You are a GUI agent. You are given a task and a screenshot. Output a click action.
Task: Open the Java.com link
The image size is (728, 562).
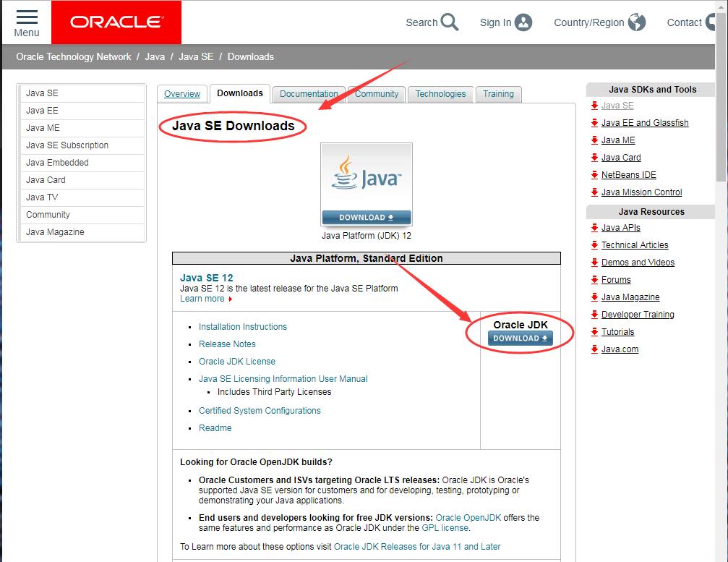(620, 349)
